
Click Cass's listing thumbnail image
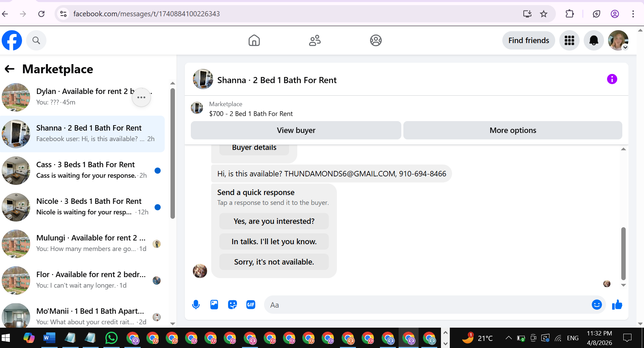(x=16, y=171)
